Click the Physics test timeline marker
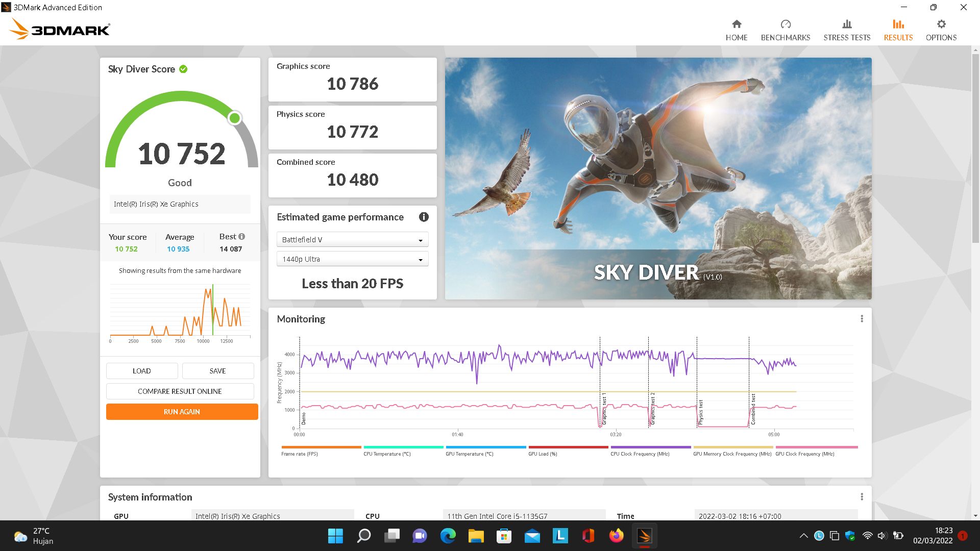This screenshot has width=980, height=551. pyautogui.click(x=700, y=412)
